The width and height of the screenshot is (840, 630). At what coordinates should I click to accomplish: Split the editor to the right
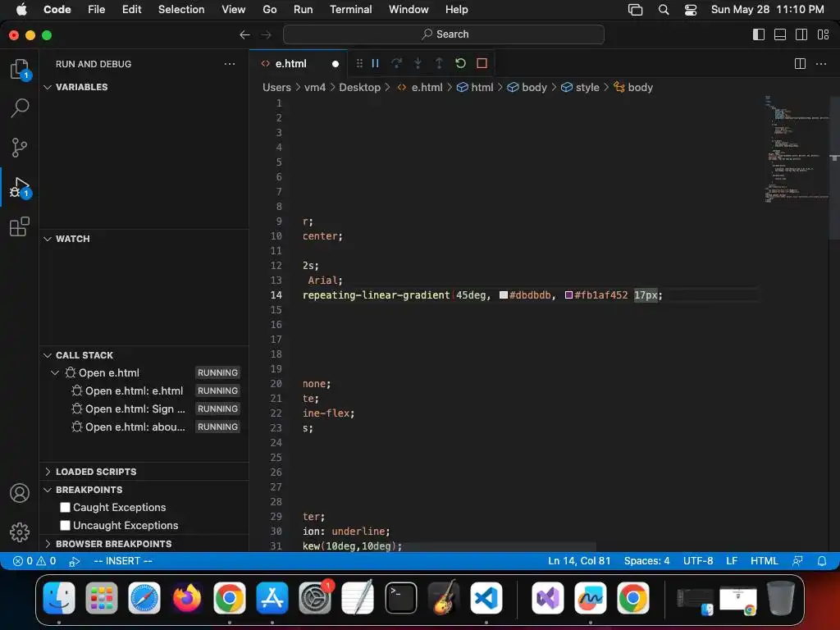800,64
